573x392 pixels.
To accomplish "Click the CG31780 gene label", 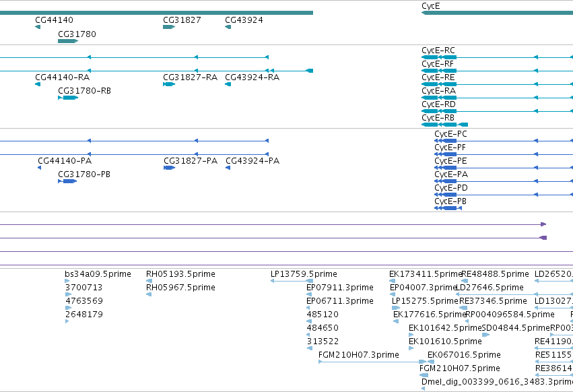I will pyautogui.click(x=77, y=34).
